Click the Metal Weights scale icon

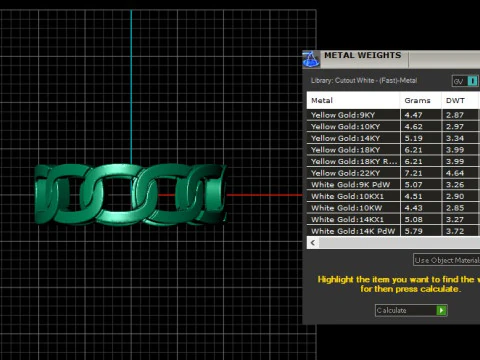click(x=311, y=59)
